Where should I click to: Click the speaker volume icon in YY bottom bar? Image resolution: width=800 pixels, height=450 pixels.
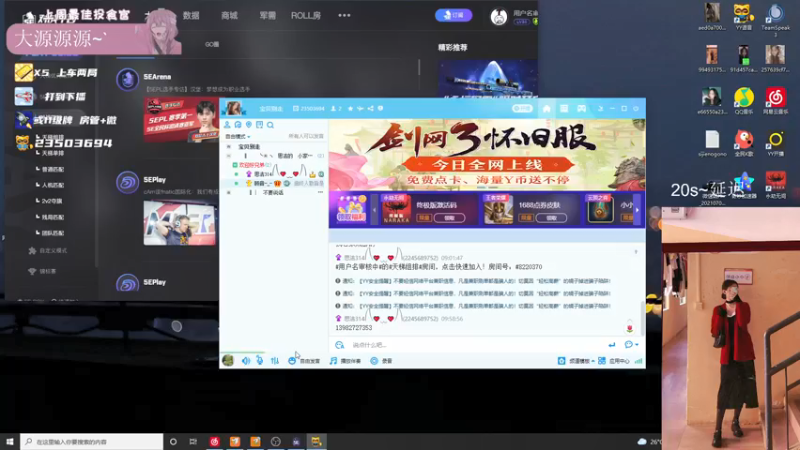[246, 361]
